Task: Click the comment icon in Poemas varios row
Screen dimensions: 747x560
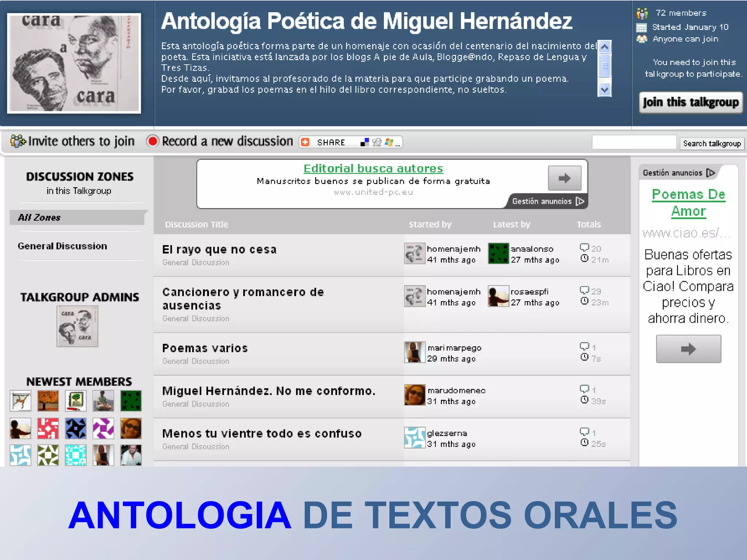Action: coord(584,346)
